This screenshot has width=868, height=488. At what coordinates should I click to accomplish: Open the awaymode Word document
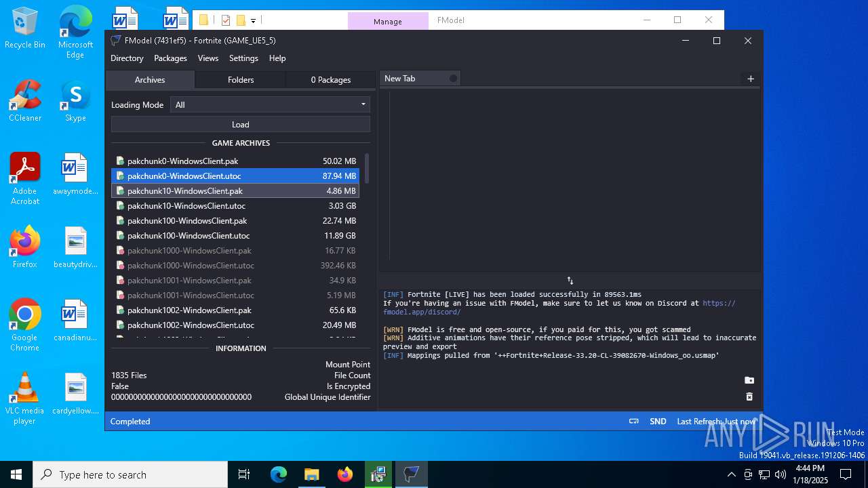click(75, 174)
